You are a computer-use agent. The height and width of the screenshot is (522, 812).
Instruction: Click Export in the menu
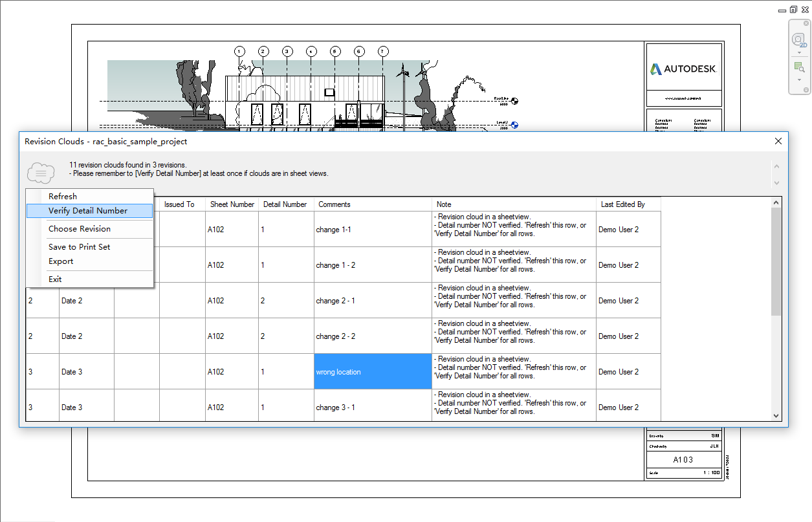(x=61, y=261)
